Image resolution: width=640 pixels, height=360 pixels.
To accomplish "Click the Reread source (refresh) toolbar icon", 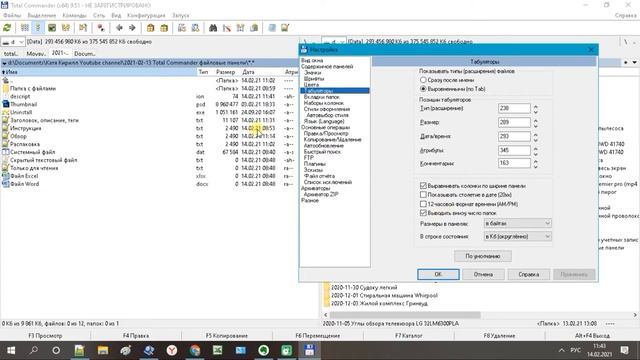I will [x=7, y=28].
